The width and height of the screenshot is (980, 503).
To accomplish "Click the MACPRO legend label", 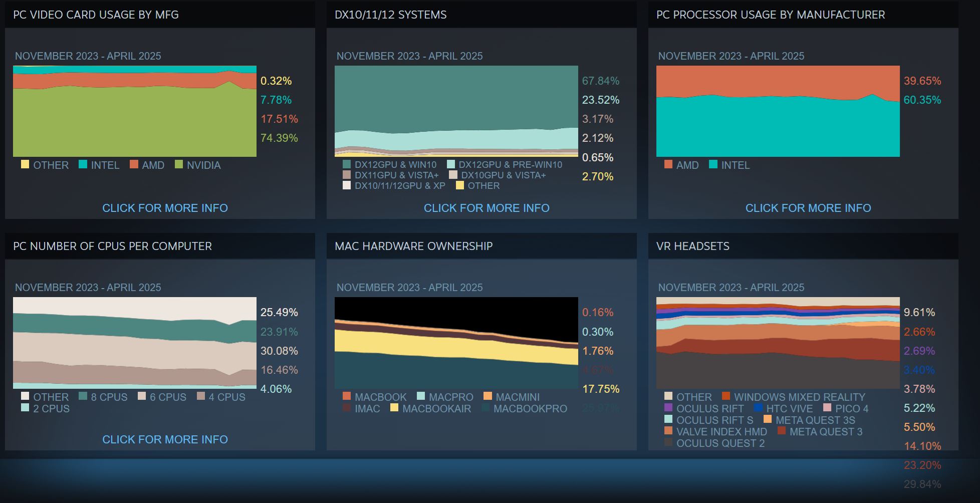I will click(451, 397).
